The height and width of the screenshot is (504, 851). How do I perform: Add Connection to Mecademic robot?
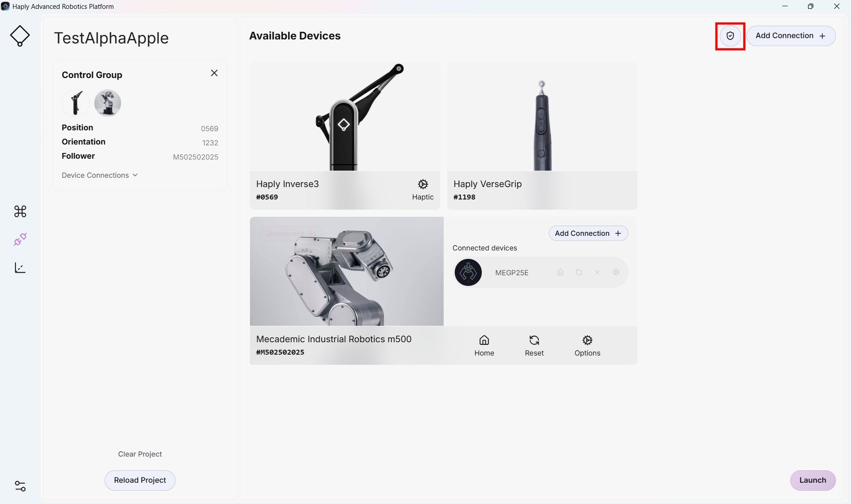(x=588, y=233)
